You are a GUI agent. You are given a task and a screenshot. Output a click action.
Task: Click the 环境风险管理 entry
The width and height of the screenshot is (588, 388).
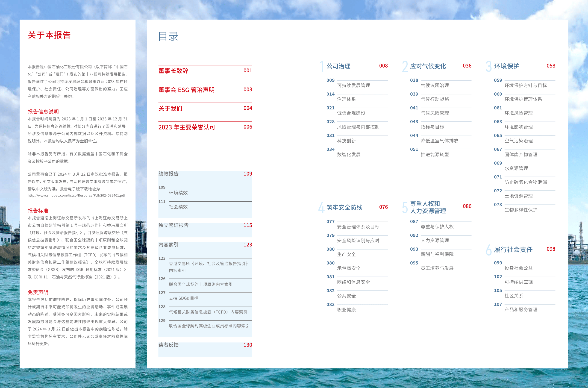tap(518, 113)
